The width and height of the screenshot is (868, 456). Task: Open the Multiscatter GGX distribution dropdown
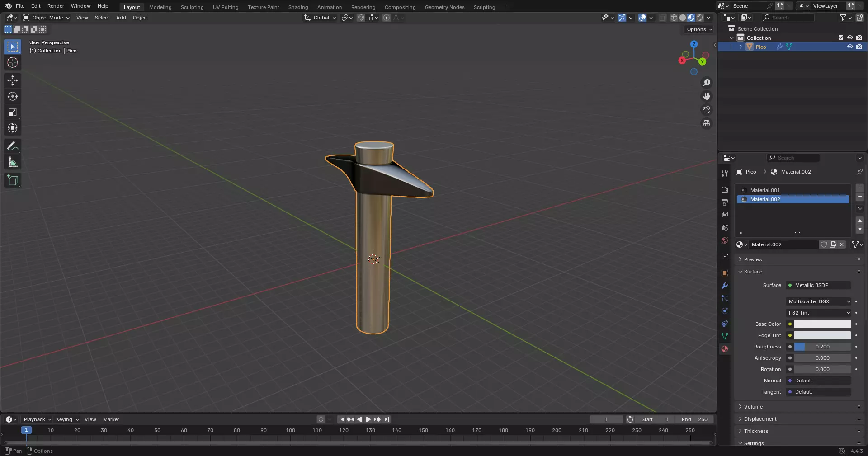pyautogui.click(x=819, y=301)
